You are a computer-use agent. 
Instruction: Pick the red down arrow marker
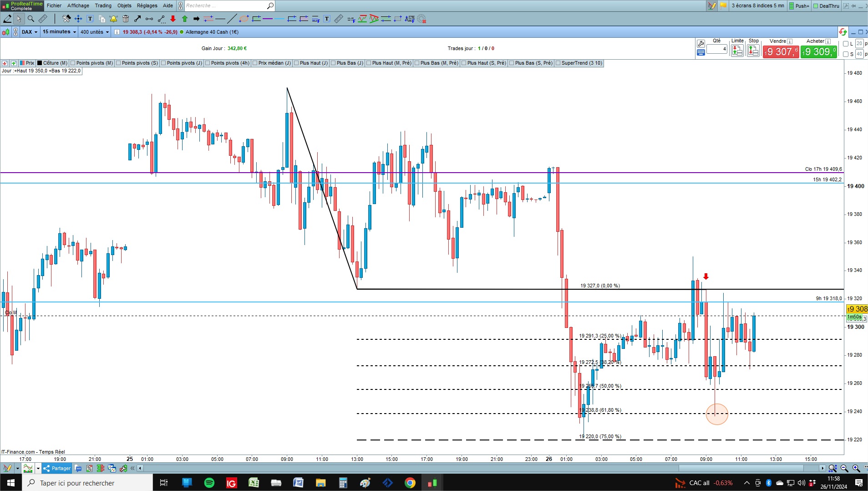click(173, 19)
